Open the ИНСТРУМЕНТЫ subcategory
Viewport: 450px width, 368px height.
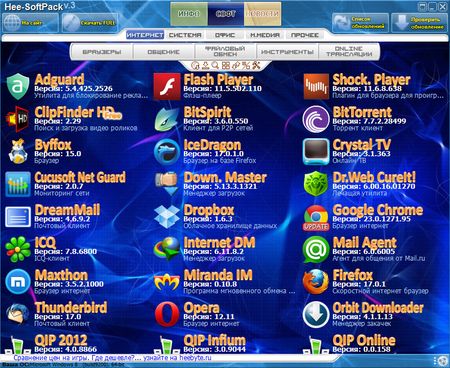tap(287, 52)
